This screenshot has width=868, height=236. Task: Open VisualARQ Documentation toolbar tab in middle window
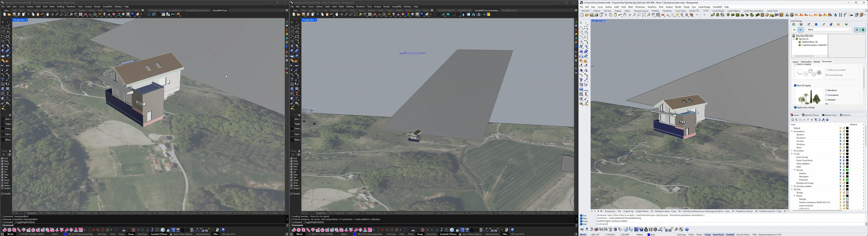487,11
